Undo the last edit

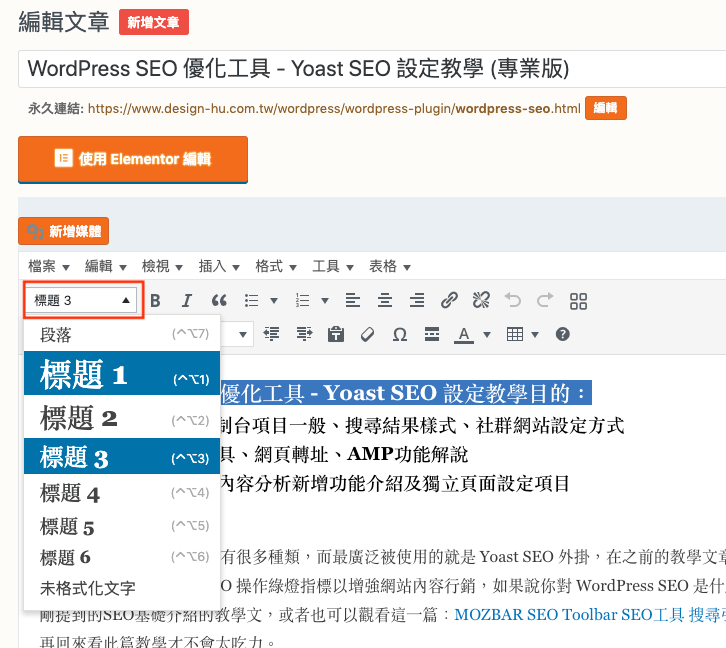coord(513,301)
